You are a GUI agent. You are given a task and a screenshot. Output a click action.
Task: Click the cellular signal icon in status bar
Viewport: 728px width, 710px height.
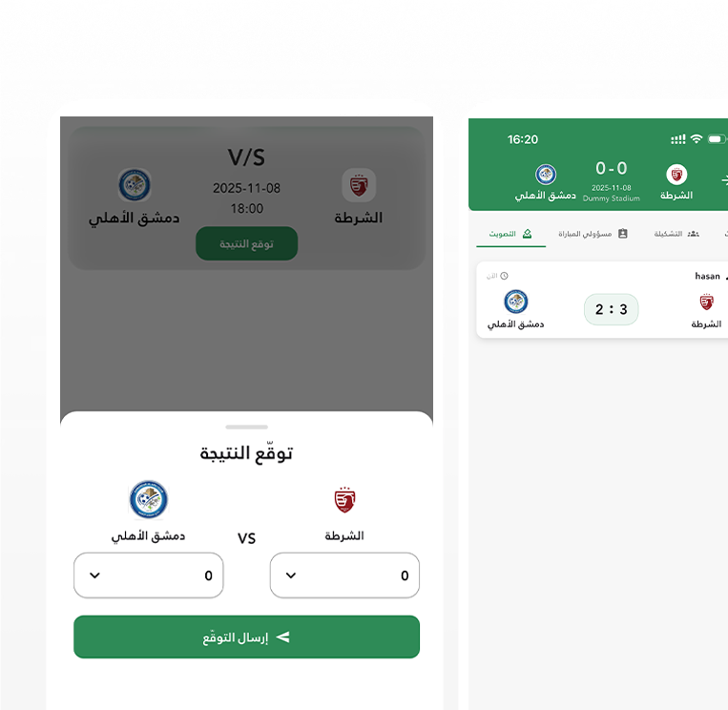(x=677, y=138)
